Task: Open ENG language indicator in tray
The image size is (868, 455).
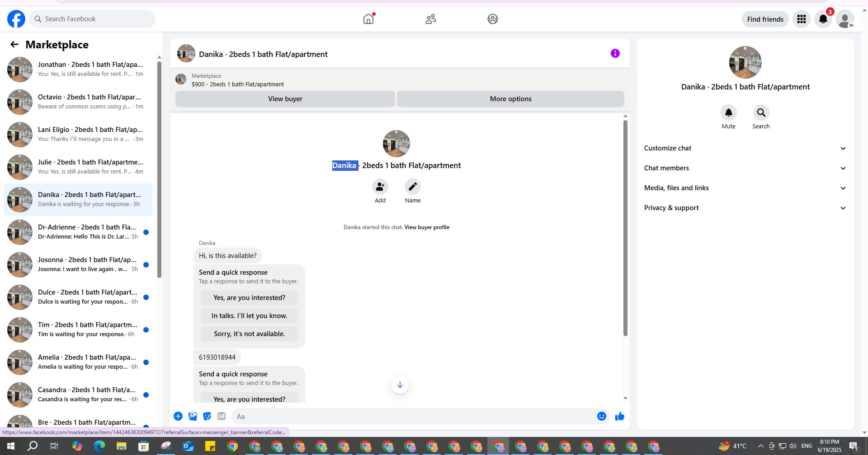Action: point(807,446)
